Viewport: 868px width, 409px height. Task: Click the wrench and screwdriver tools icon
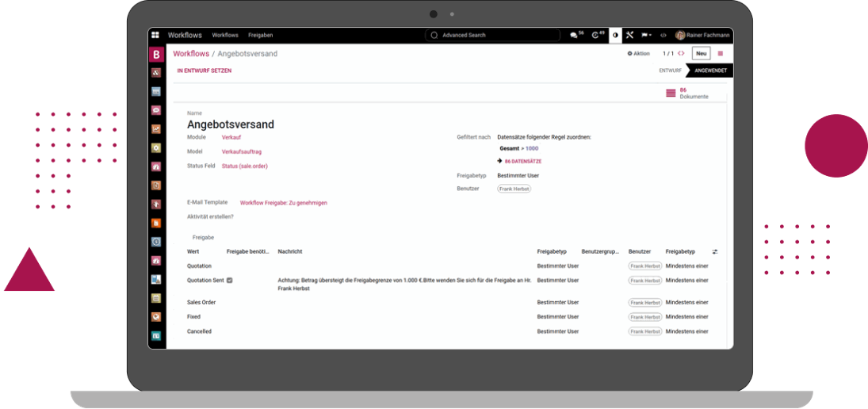pos(629,36)
